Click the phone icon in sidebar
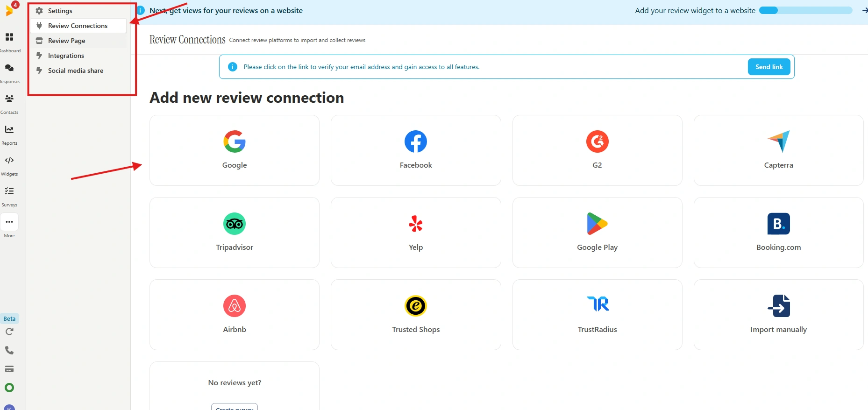 tap(9, 350)
